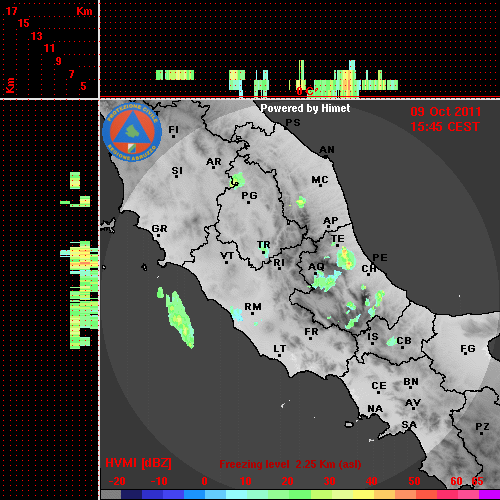Click the FI city label
Screen dimensions: 500x500
pos(173,129)
